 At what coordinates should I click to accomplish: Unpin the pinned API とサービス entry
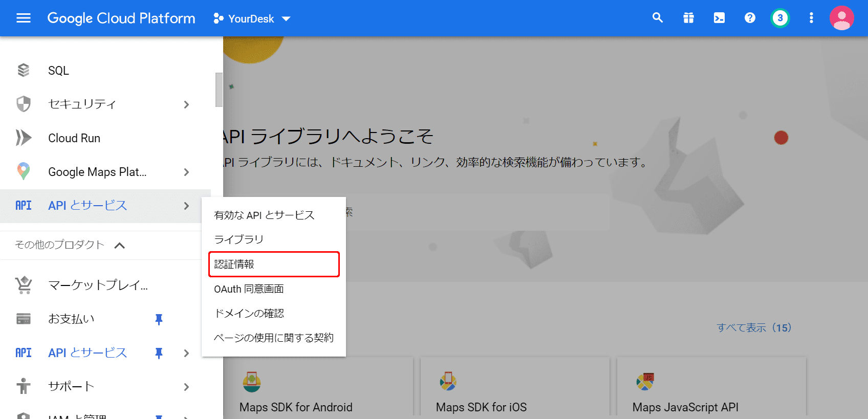pos(159,353)
